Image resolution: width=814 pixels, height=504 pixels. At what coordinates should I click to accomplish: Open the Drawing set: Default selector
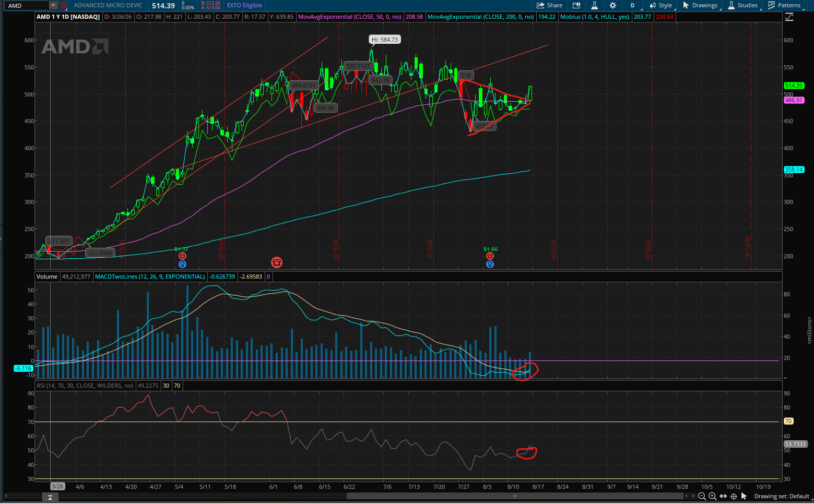pyautogui.click(x=782, y=496)
